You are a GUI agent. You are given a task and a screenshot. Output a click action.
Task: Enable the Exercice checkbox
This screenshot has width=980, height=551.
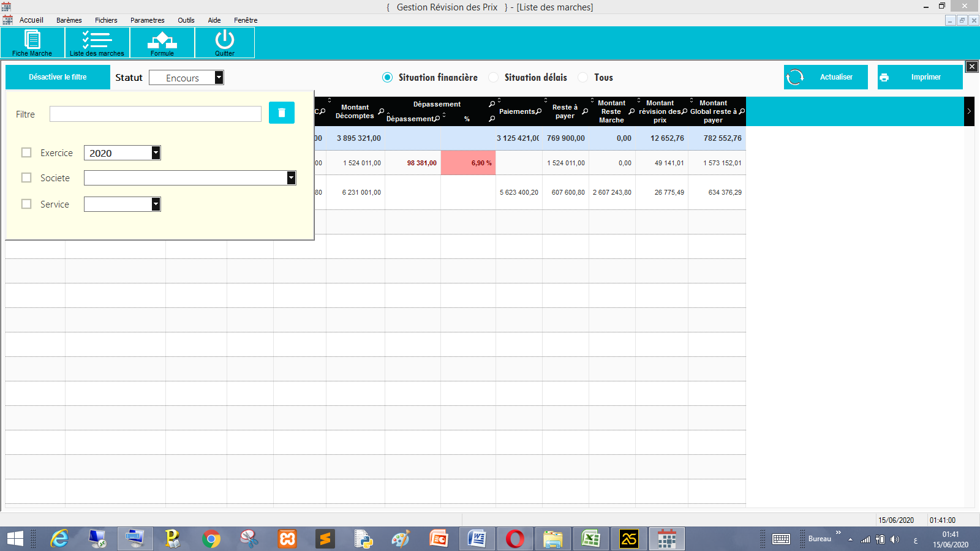(26, 152)
